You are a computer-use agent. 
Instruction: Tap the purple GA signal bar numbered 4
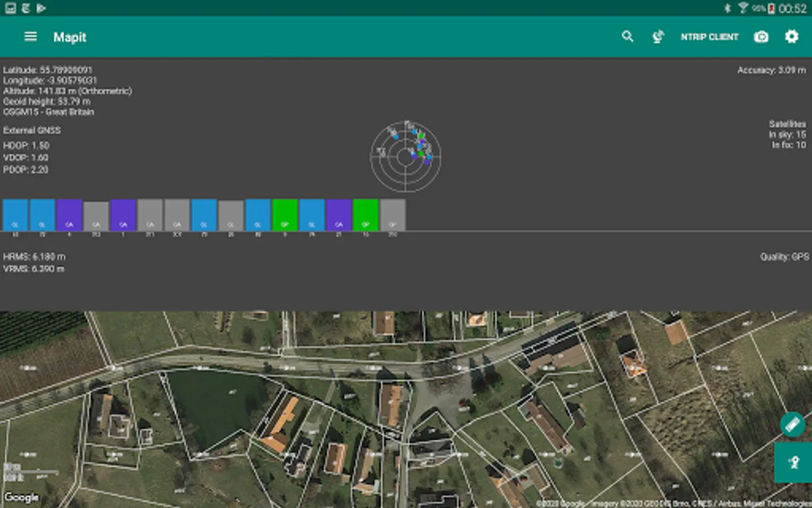[x=69, y=214]
